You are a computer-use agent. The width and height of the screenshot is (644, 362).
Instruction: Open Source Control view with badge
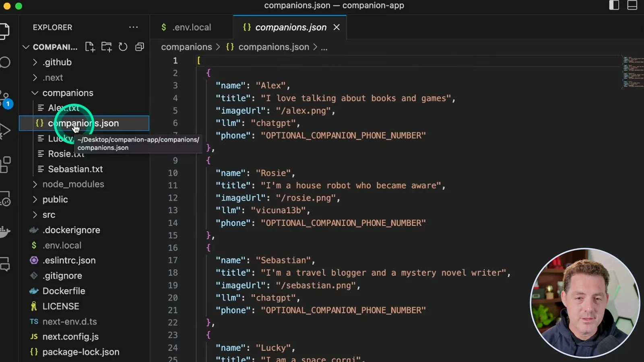pyautogui.click(x=6, y=99)
